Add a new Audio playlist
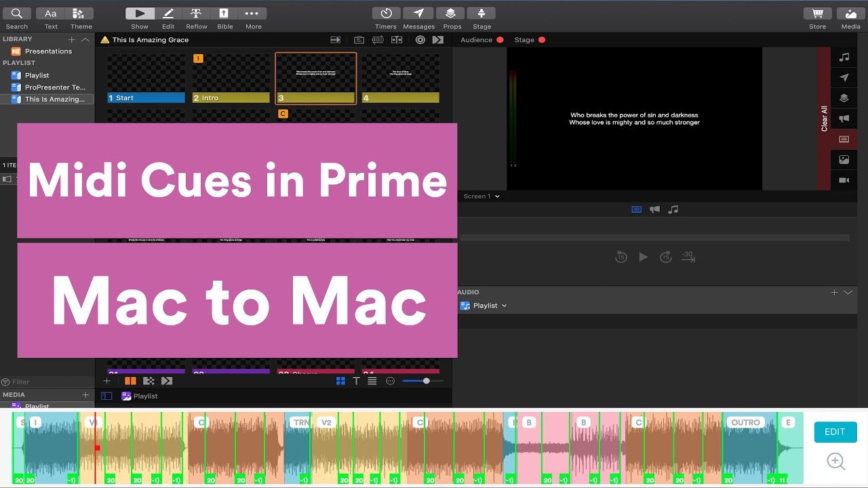Image resolution: width=868 pixels, height=488 pixels. pos(834,292)
